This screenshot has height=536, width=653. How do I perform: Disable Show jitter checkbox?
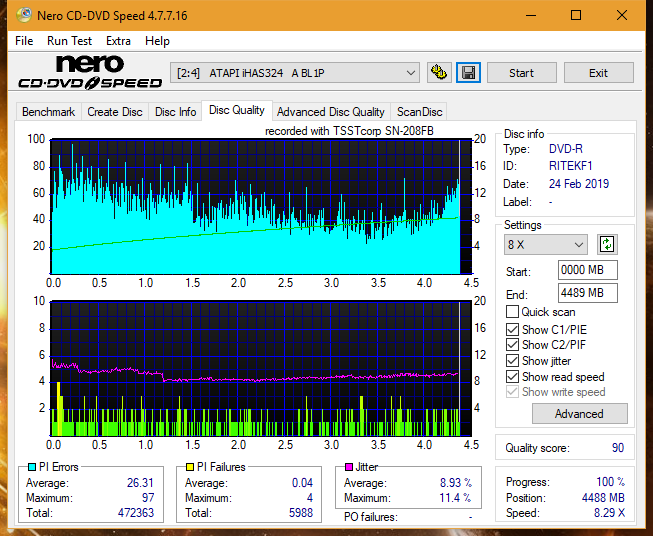click(x=512, y=361)
